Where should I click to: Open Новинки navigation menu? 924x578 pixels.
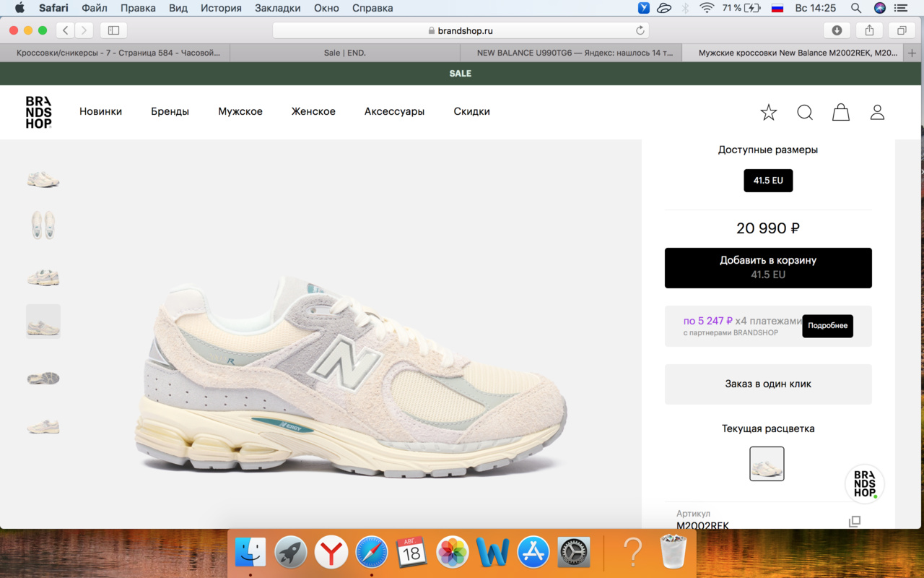(x=100, y=112)
